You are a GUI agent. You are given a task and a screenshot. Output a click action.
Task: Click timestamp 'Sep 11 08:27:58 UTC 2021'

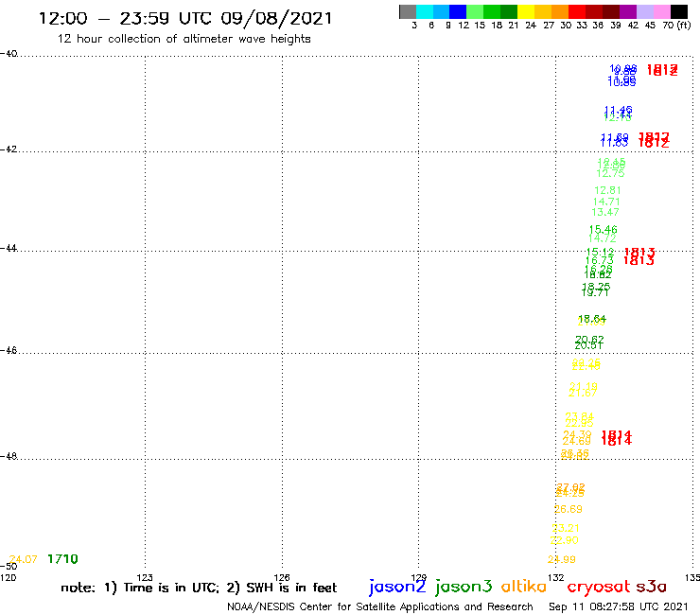point(619,606)
